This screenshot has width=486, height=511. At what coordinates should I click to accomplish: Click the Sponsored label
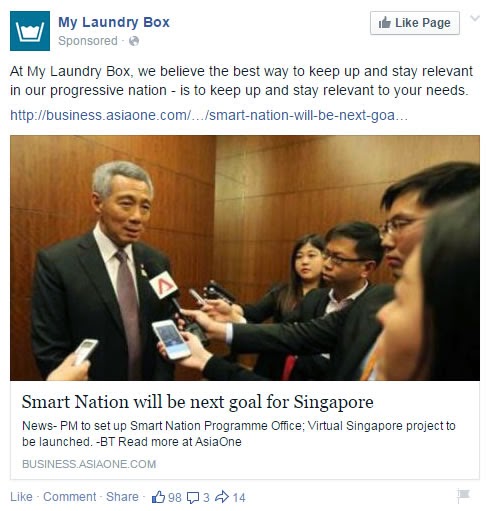tap(88, 41)
